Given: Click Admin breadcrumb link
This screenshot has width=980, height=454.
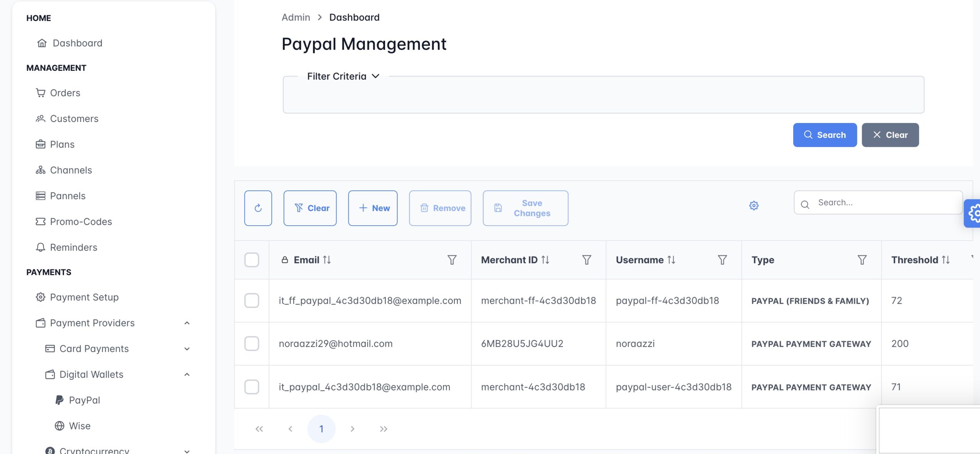Looking at the screenshot, I should 296,17.
